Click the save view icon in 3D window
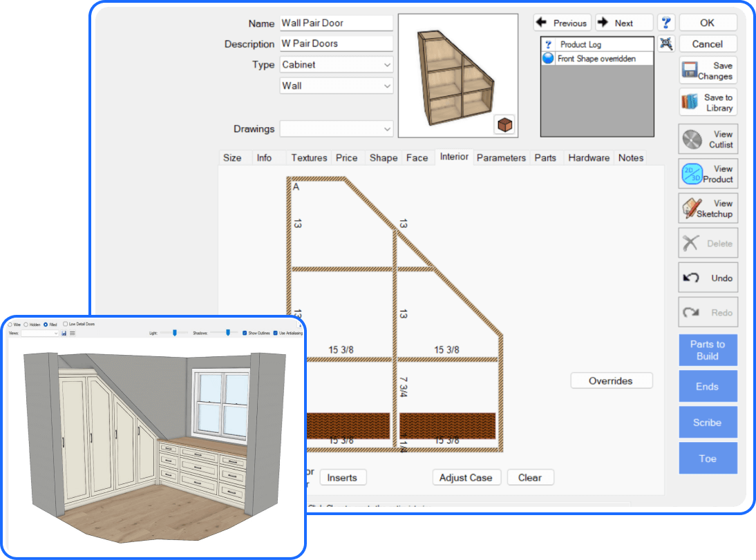 64,333
